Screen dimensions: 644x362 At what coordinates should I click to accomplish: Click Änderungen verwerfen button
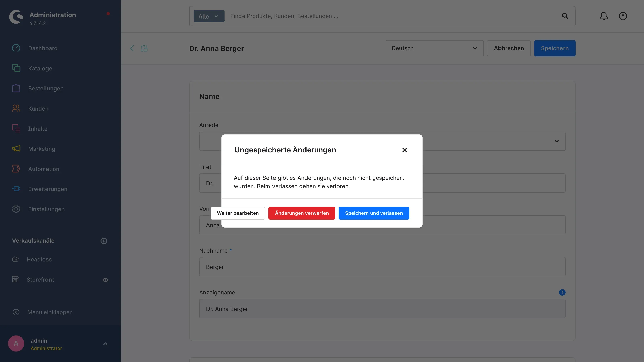[302, 213]
